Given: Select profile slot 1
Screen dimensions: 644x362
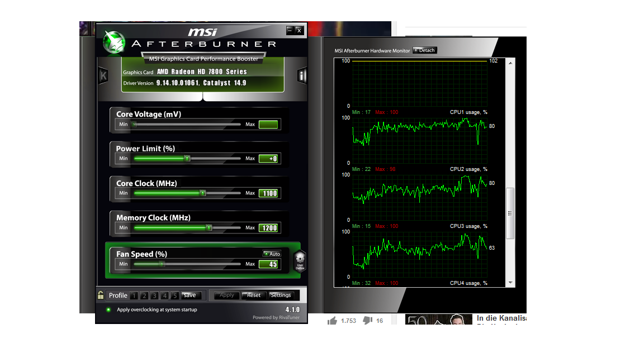Looking at the screenshot, I should pos(134,296).
